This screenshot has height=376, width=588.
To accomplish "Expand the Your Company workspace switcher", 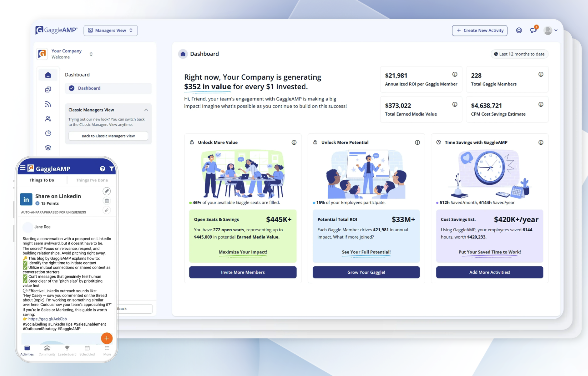I will tap(91, 54).
